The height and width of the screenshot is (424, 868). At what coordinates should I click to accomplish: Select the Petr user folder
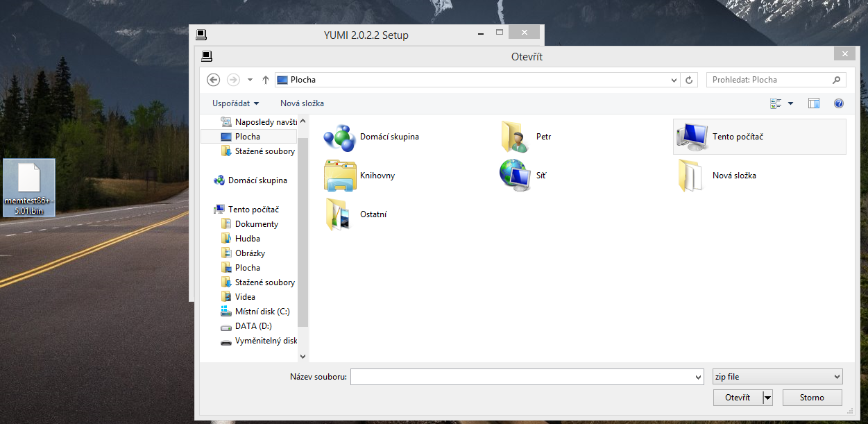click(x=527, y=137)
